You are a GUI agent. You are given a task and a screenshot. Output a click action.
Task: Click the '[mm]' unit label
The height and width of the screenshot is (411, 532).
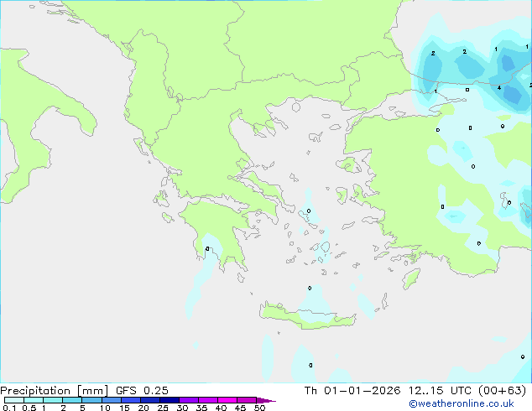pos(92,391)
